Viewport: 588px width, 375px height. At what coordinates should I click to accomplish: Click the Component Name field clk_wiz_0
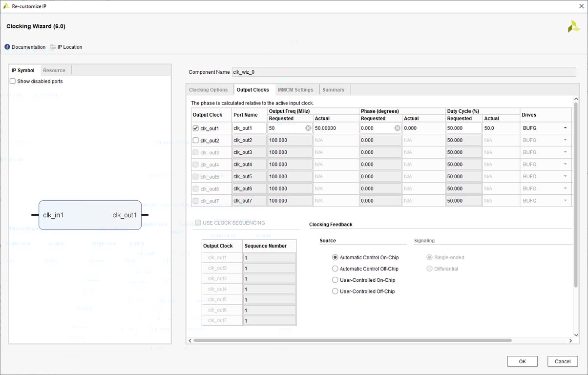click(x=404, y=72)
